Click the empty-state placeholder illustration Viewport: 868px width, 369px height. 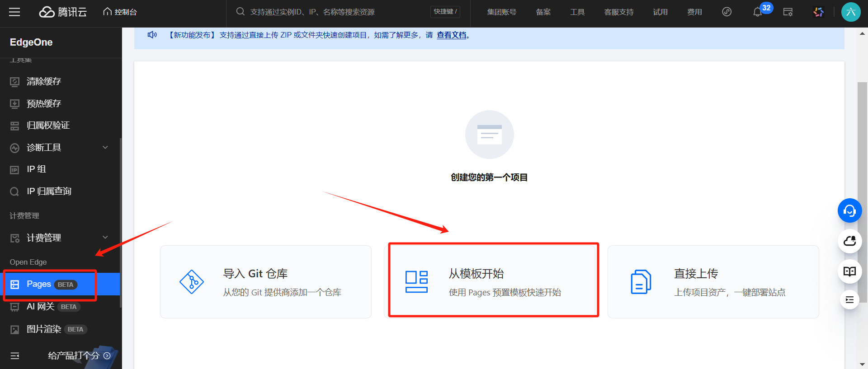tap(490, 135)
